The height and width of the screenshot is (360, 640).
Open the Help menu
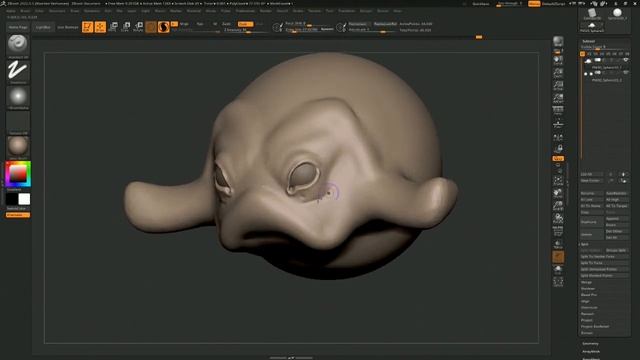398,11
